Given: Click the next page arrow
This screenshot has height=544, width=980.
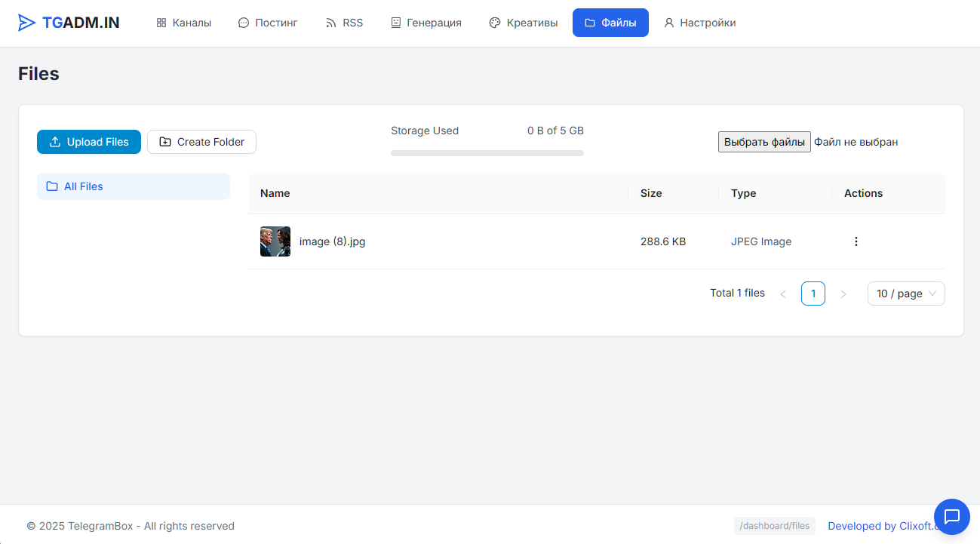Looking at the screenshot, I should [843, 294].
